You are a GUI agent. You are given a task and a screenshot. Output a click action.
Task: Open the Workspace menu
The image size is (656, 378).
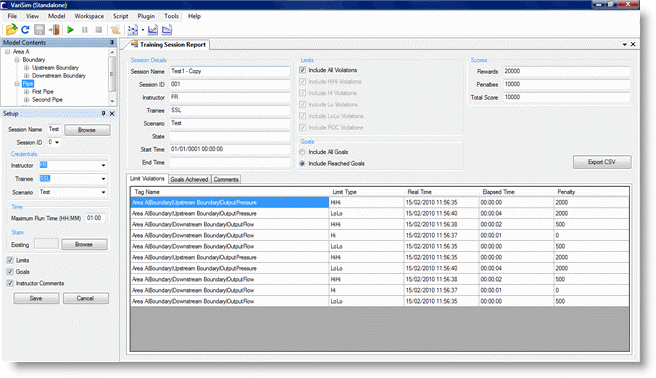pyautogui.click(x=89, y=16)
